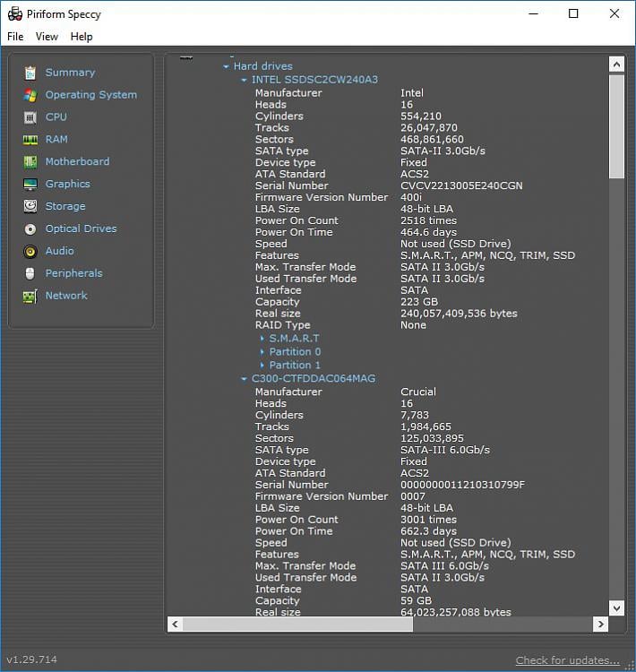The image size is (636, 672).
Task: Show the RAM section
Action: 56,139
